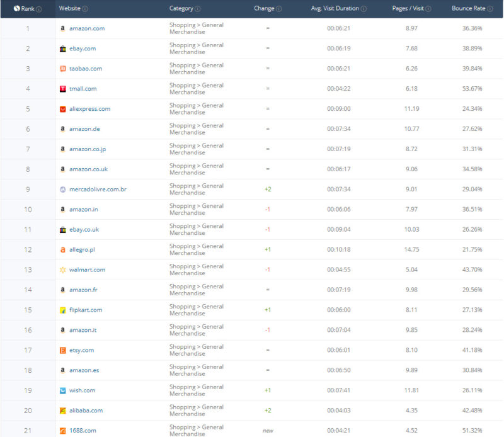Image resolution: width=504 pixels, height=437 pixels.
Task: Open the amazon.com link
Action: [x=87, y=28]
